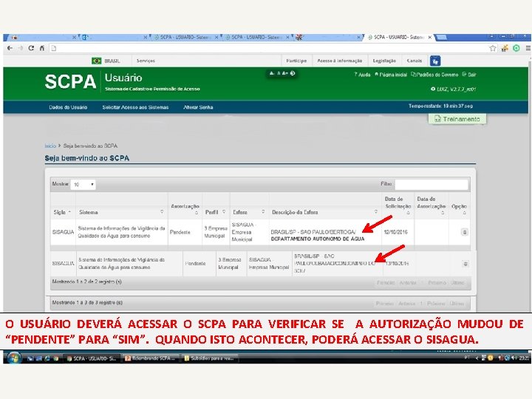The height and width of the screenshot is (399, 532).
Task: Open Alterar Senha menu
Action: click(198, 107)
